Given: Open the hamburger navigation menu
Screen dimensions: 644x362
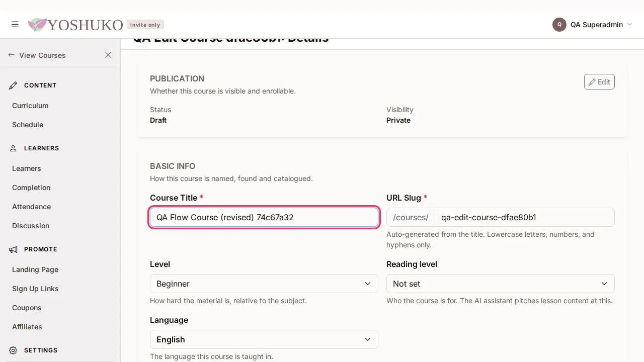Looking at the screenshot, I should [15, 24].
